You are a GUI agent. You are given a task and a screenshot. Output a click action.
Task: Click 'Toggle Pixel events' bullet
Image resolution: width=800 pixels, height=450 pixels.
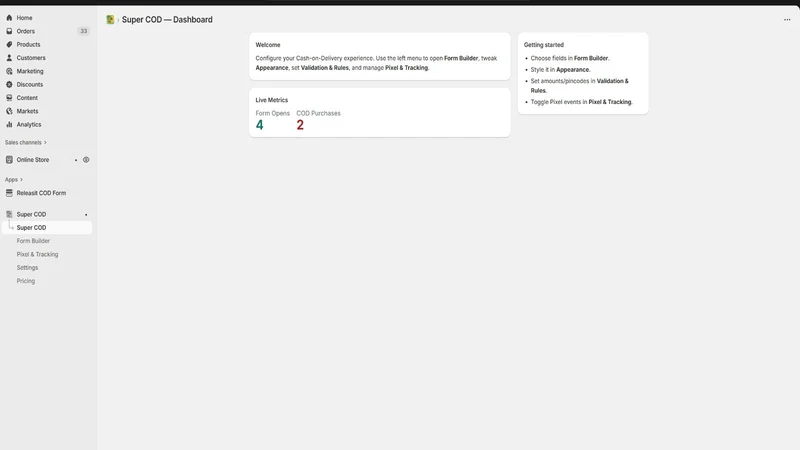tap(582, 102)
